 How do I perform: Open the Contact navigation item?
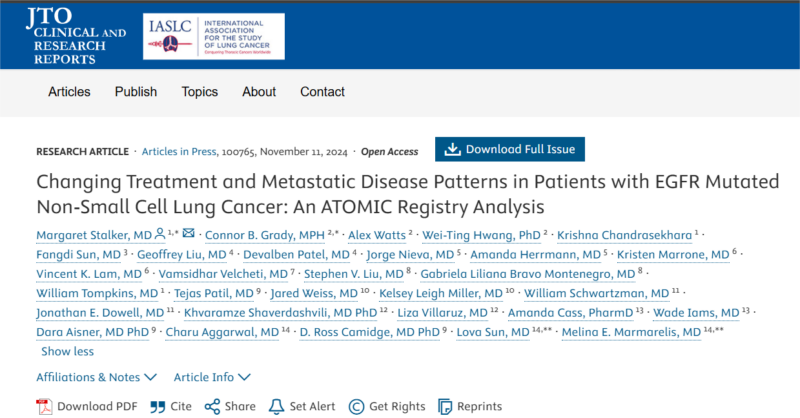322,92
